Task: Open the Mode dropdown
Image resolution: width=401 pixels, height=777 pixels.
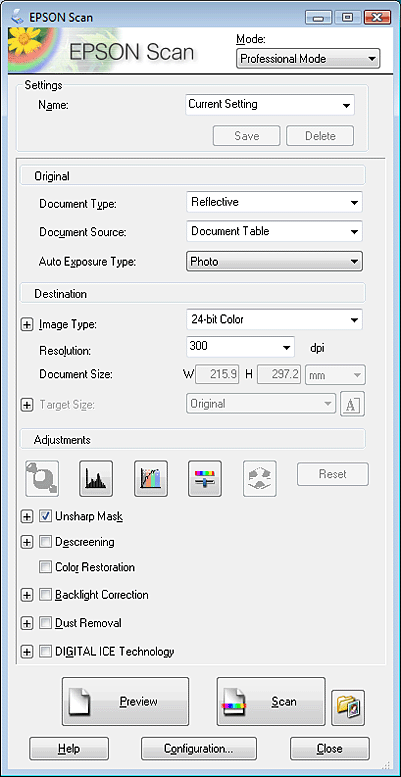Action: 308,58
